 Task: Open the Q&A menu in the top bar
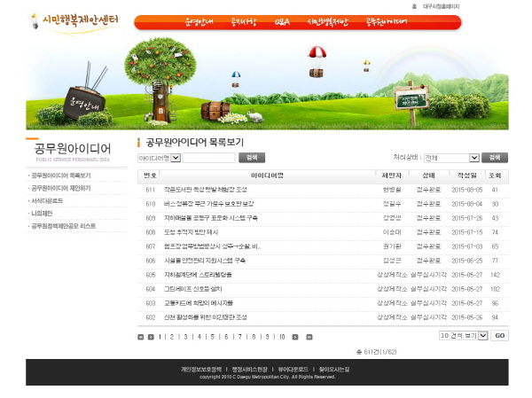pos(282,22)
